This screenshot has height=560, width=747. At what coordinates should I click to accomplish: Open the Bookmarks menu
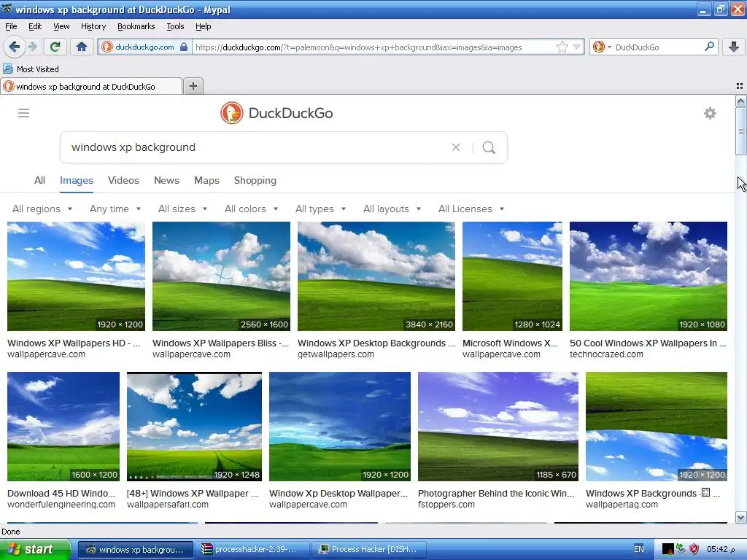click(136, 26)
